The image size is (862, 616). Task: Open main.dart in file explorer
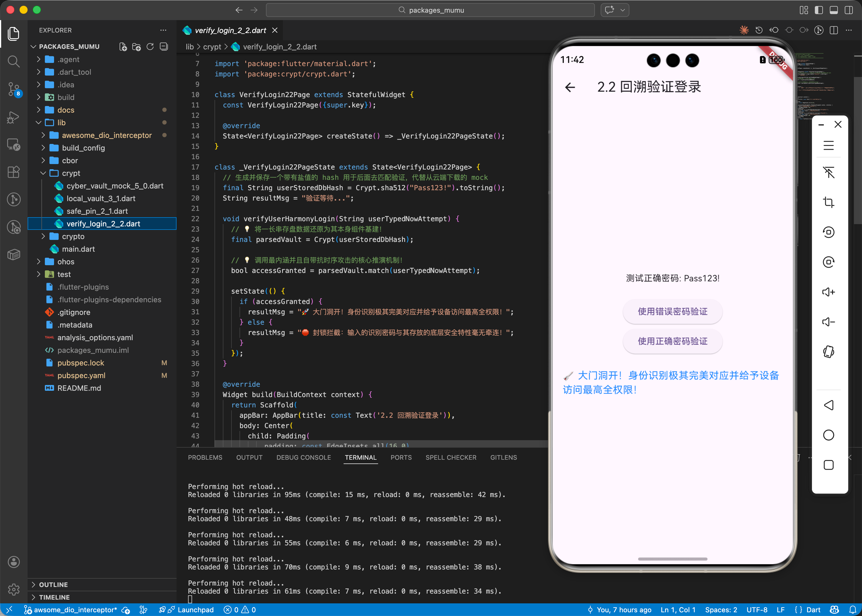coord(78,249)
